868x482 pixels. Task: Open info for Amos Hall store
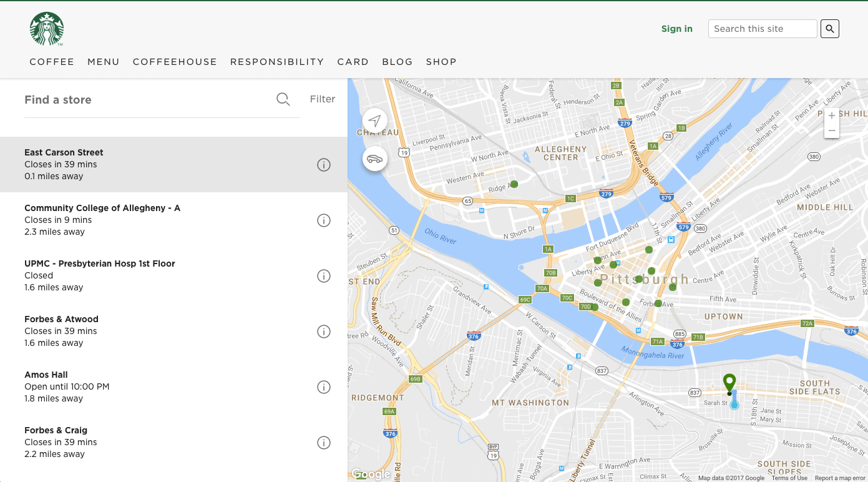click(x=323, y=386)
